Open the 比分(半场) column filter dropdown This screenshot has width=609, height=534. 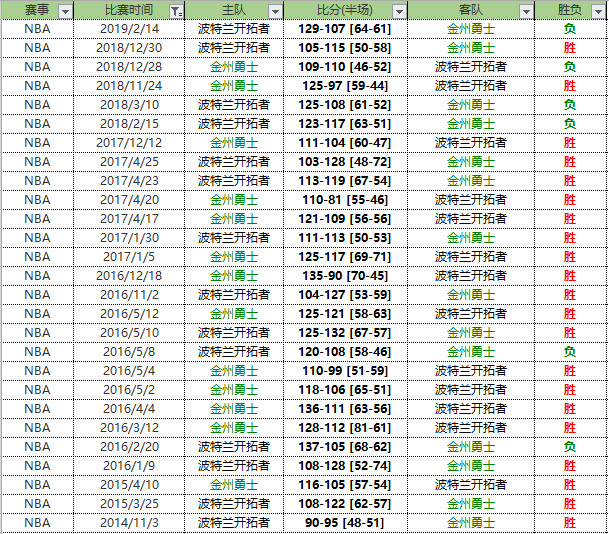point(399,12)
